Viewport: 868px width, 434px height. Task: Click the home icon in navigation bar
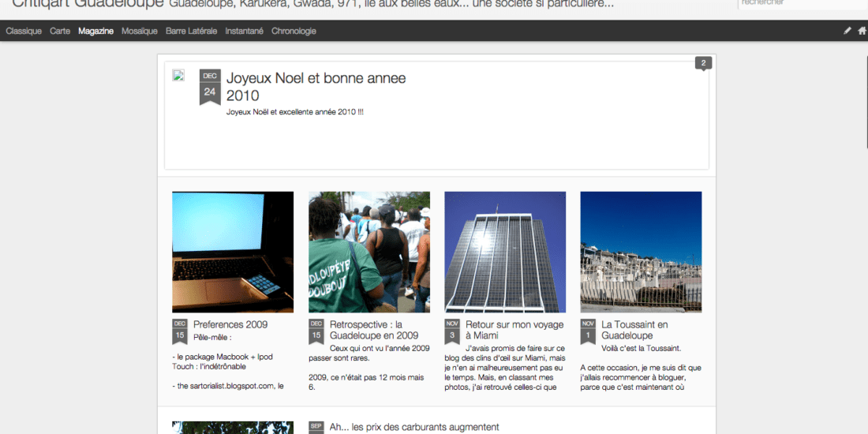coord(862,31)
